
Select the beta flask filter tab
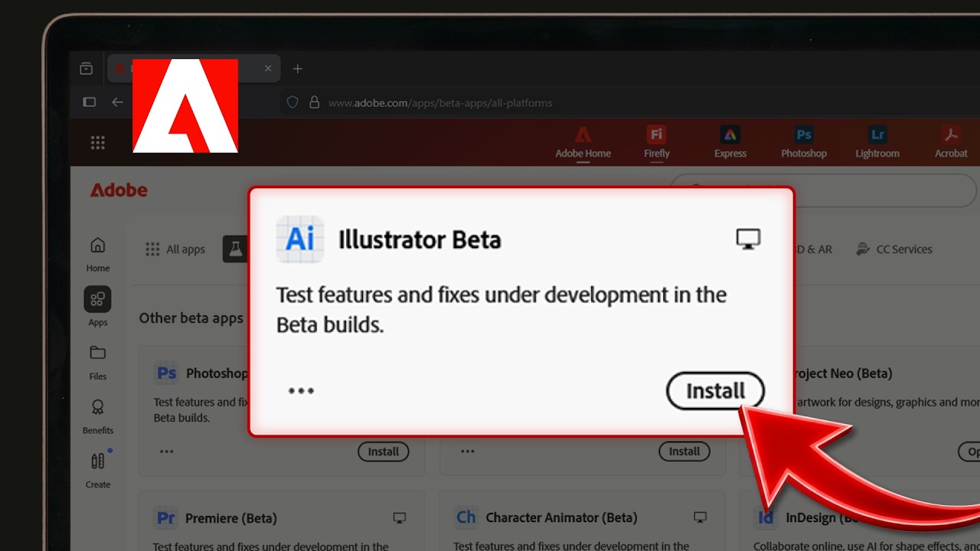[x=235, y=249]
